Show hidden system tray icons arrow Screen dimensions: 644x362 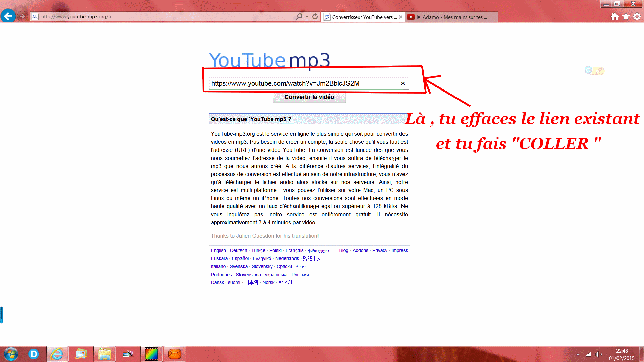pos(578,354)
